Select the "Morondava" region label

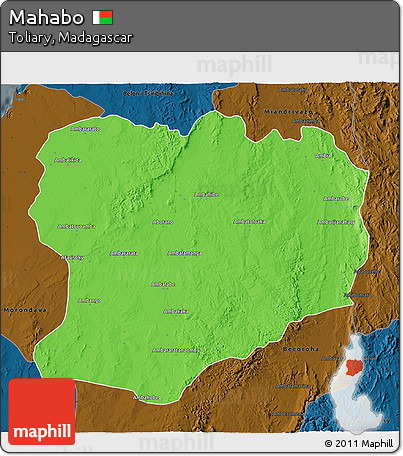25,310
